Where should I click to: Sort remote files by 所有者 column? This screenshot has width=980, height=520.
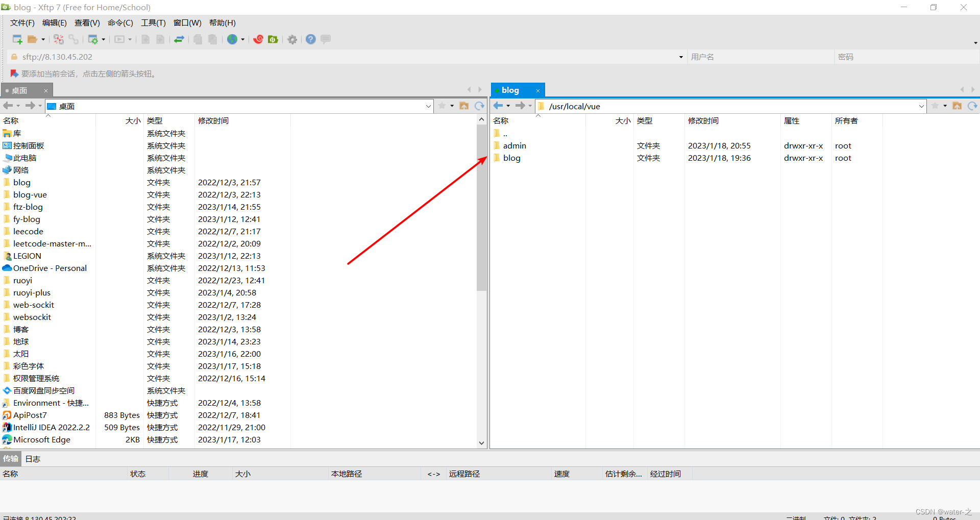click(857, 121)
